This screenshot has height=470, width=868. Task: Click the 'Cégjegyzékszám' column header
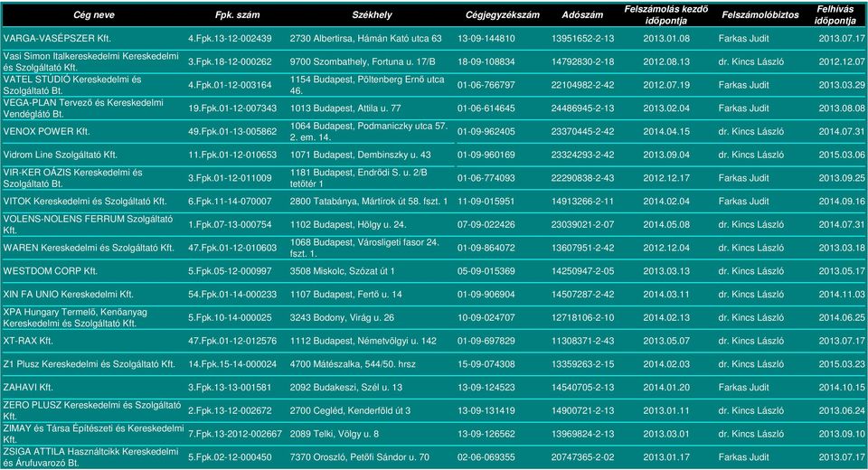pyautogui.click(x=502, y=15)
